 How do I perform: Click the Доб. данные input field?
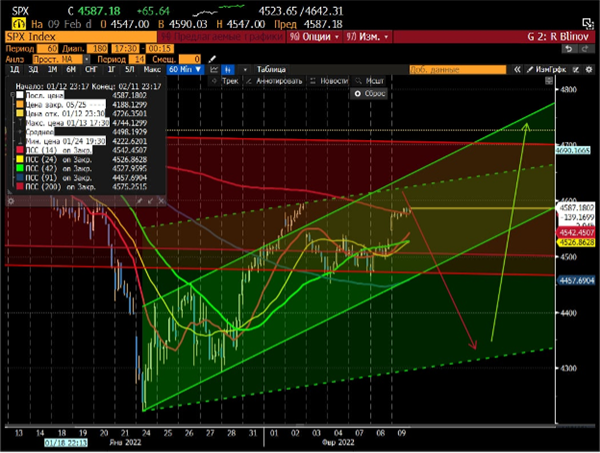(x=458, y=70)
